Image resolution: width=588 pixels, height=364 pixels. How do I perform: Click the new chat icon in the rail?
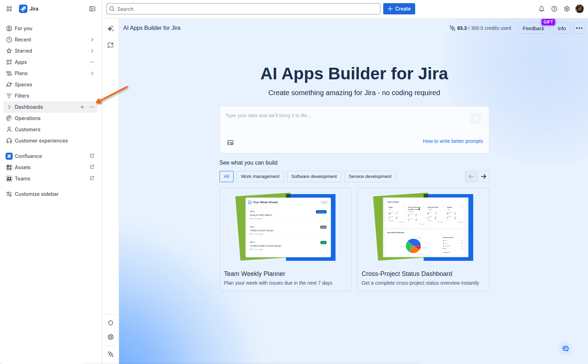111,45
